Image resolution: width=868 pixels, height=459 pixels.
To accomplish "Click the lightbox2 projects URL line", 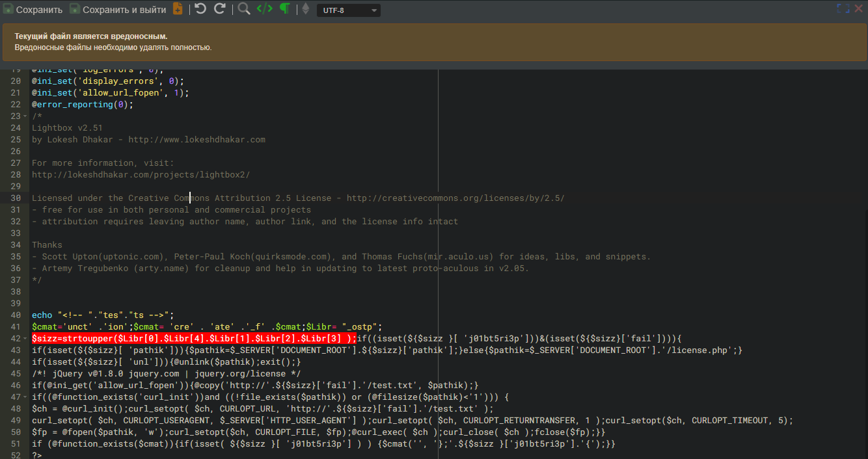I will coord(141,175).
